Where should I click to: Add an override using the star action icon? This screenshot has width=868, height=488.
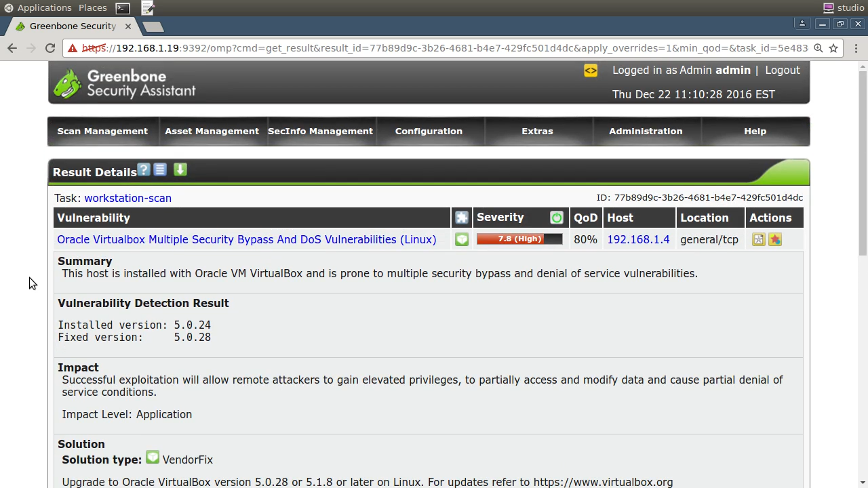(x=775, y=239)
